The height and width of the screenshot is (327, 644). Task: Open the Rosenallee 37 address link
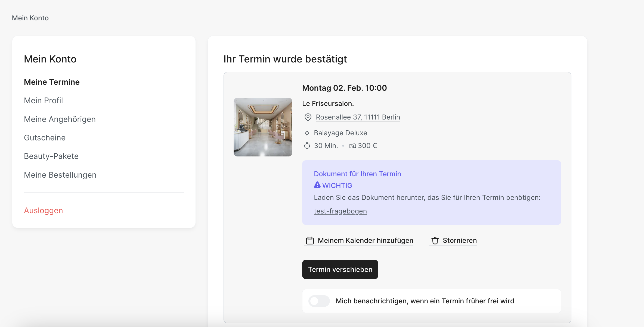pyautogui.click(x=358, y=117)
